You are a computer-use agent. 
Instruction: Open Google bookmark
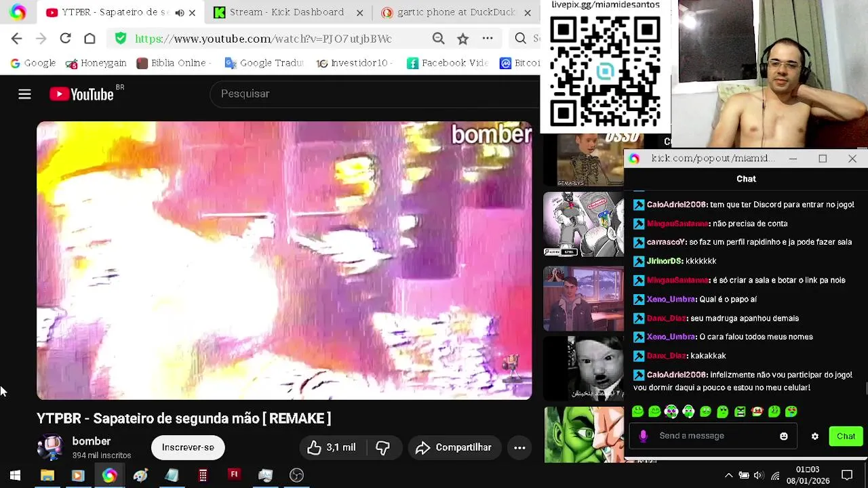point(33,63)
